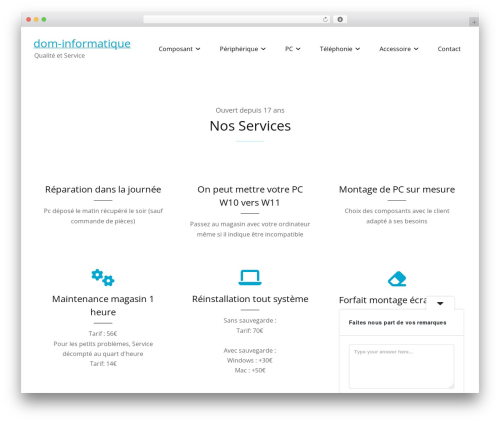Click the Nos Services heading
500x423 pixels.
[x=250, y=126]
